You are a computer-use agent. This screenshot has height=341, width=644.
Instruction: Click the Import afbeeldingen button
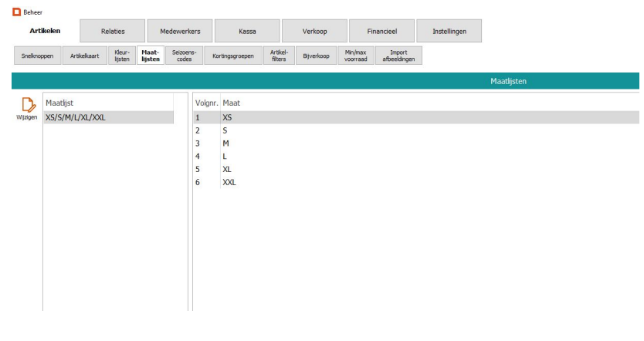[399, 56]
